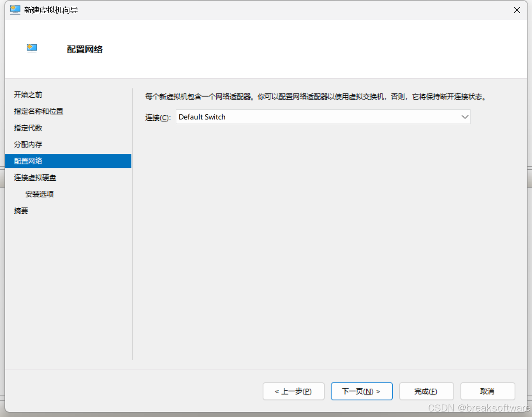Click the Default Switch text in the combo box

[x=202, y=117]
